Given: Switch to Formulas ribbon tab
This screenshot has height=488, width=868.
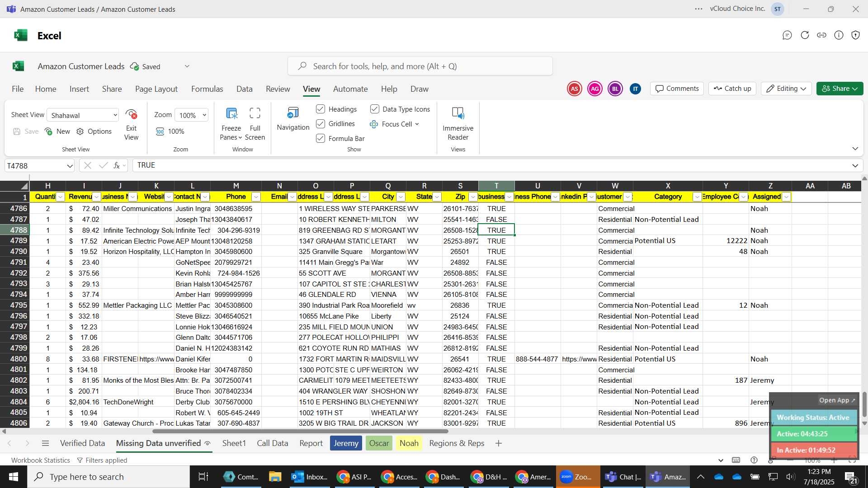Looking at the screenshot, I should [x=207, y=89].
